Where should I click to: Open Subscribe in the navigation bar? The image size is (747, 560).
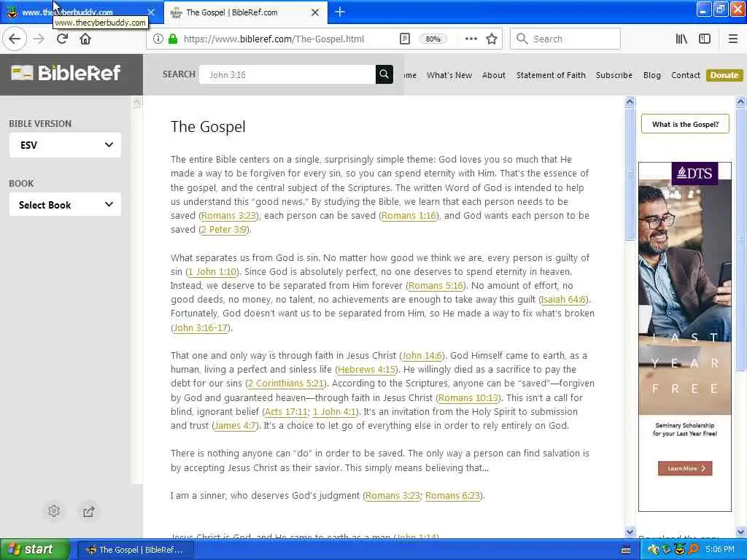pyautogui.click(x=614, y=75)
